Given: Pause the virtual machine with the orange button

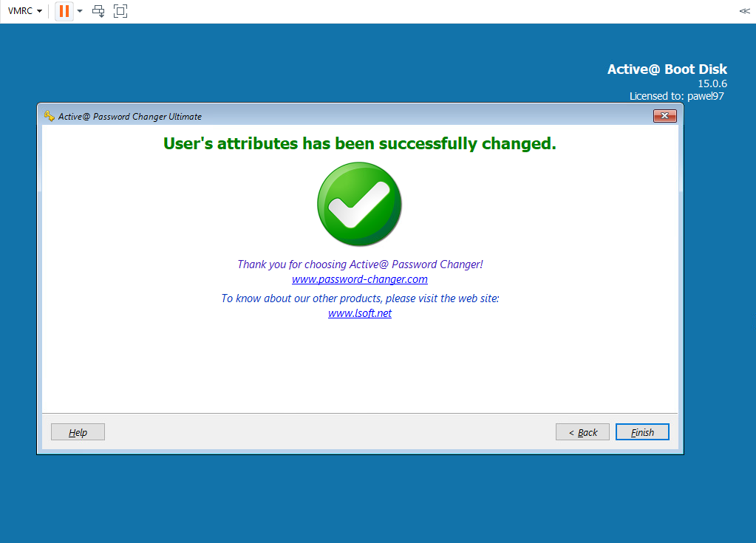Looking at the screenshot, I should tap(64, 11).
